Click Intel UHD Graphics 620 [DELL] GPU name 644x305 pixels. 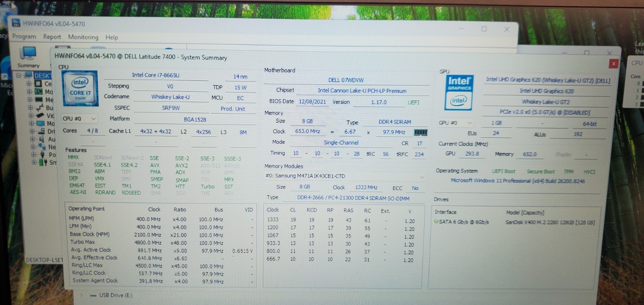pos(548,80)
